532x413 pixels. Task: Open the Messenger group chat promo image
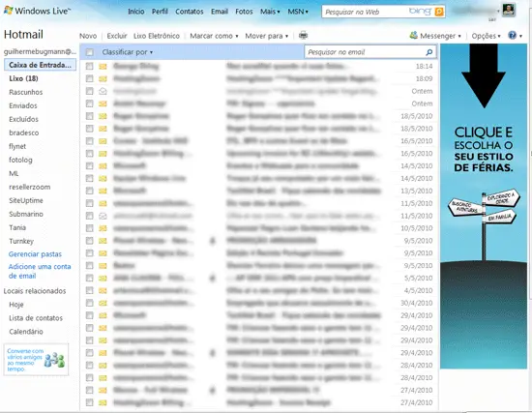[36, 360]
